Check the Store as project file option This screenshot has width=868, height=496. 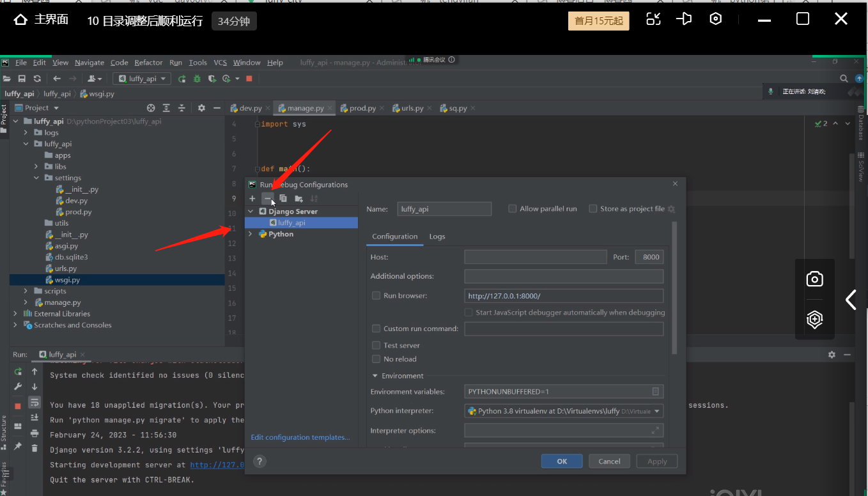click(593, 209)
